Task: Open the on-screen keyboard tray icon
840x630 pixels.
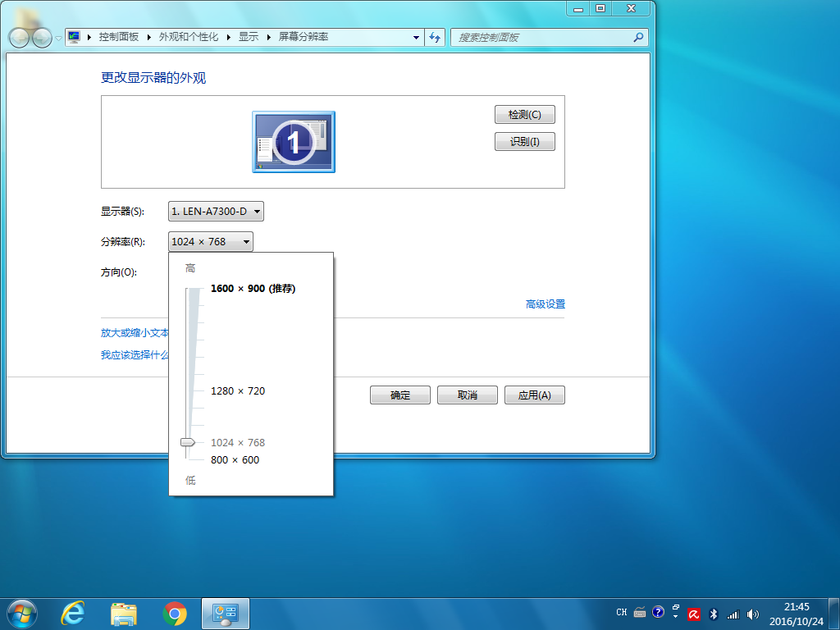Action: (640, 612)
